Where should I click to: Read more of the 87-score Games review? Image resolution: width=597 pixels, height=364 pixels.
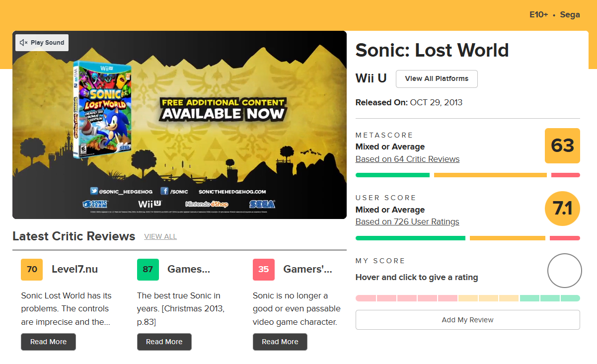point(164,342)
